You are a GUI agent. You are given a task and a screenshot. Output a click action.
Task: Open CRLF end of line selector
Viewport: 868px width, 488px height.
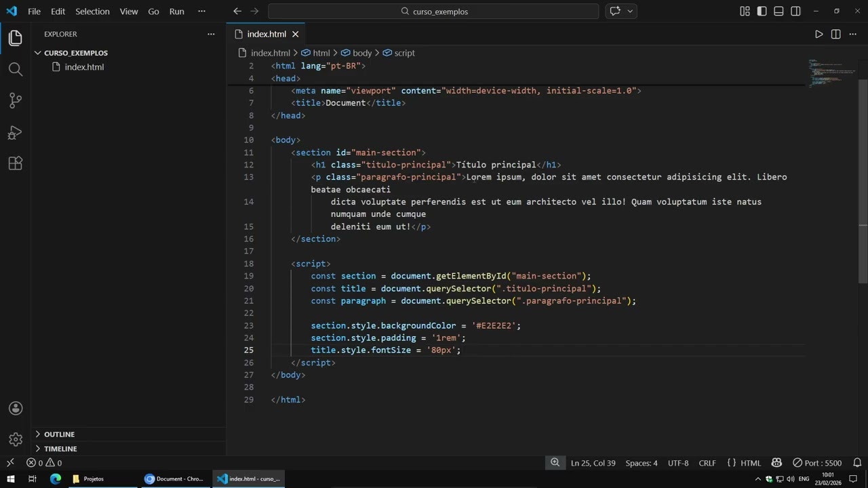pyautogui.click(x=707, y=463)
